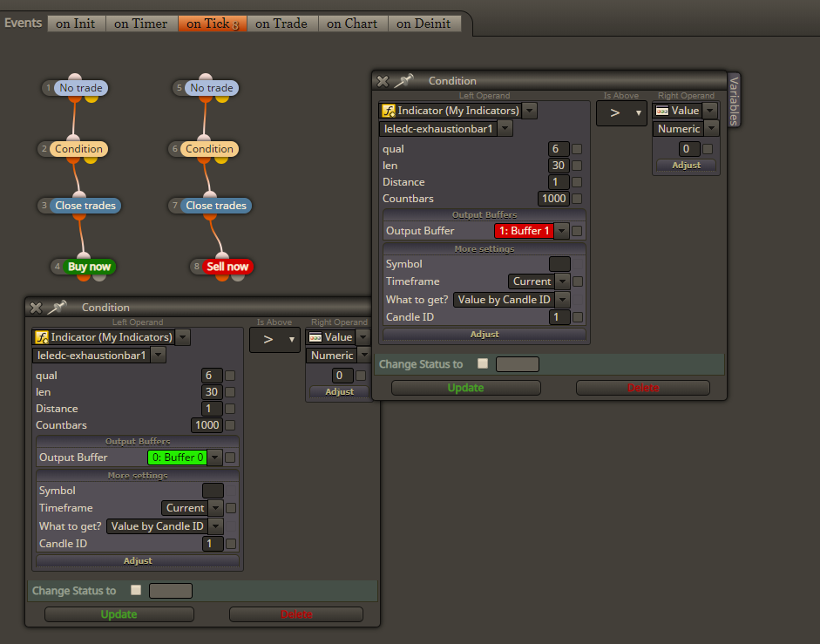Close the lower Condition panel with X

pyautogui.click(x=36, y=308)
